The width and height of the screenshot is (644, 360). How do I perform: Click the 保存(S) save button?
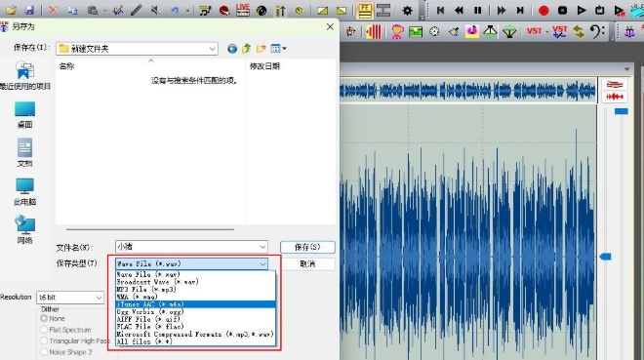click(x=307, y=247)
